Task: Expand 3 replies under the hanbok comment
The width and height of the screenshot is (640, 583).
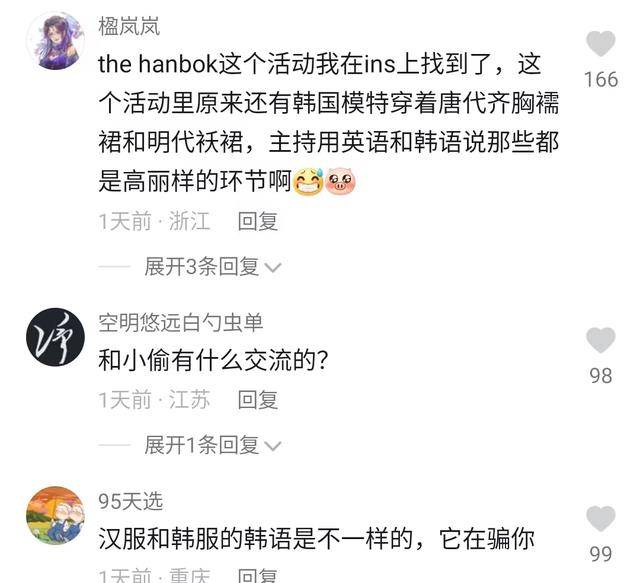Action: pyautogui.click(x=201, y=267)
